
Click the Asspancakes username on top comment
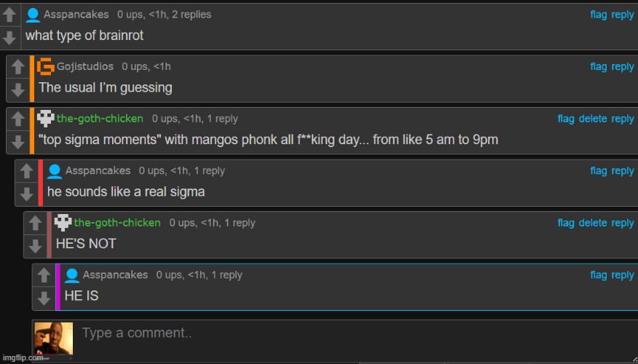point(76,15)
